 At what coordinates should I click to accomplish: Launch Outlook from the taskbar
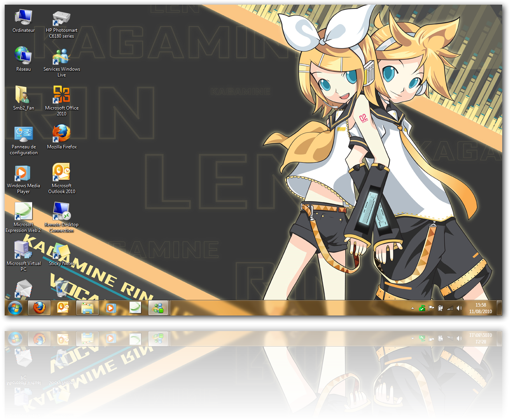tap(63, 308)
